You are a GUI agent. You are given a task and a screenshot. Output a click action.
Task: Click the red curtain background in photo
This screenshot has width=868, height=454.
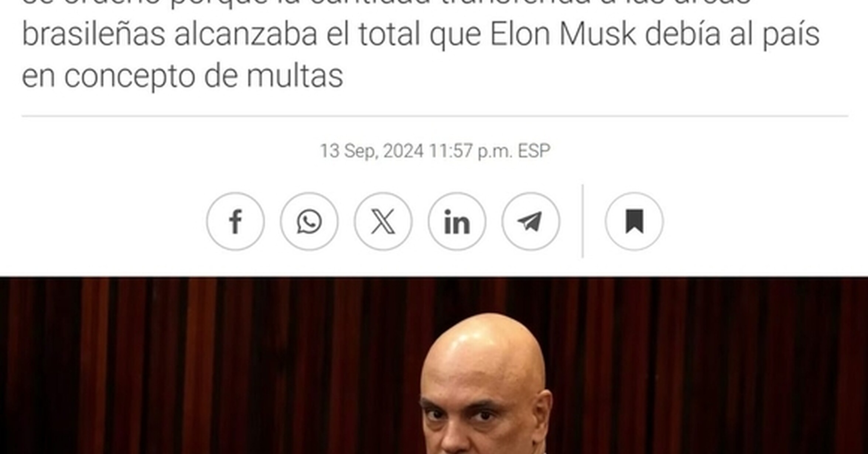pos(185,365)
